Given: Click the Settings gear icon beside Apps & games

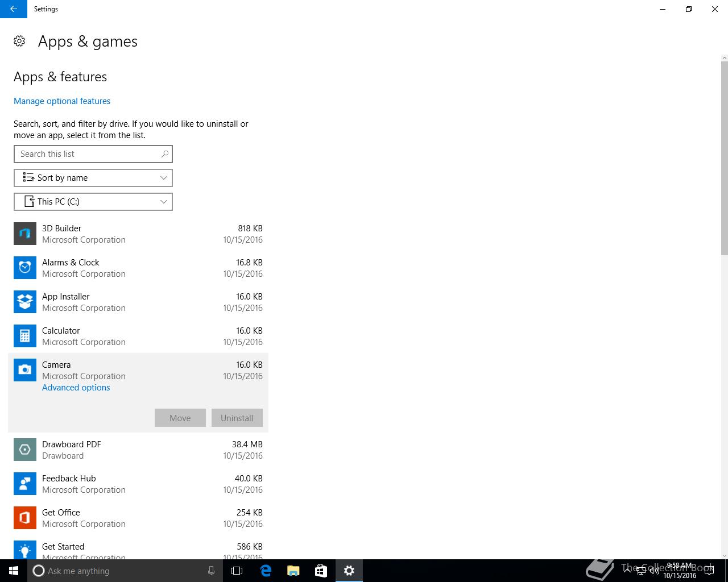Looking at the screenshot, I should point(19,41).
